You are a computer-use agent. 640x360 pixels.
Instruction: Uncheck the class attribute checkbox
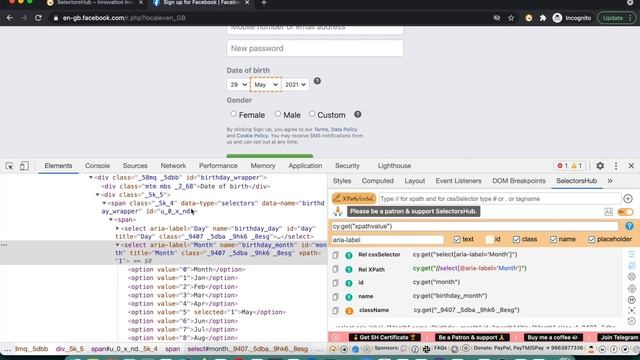tap(516, 239)
